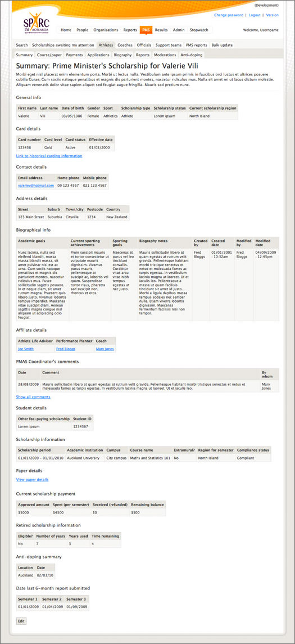295x644 pixels.
Task: Show all comments link
Action: click(33, 397)
